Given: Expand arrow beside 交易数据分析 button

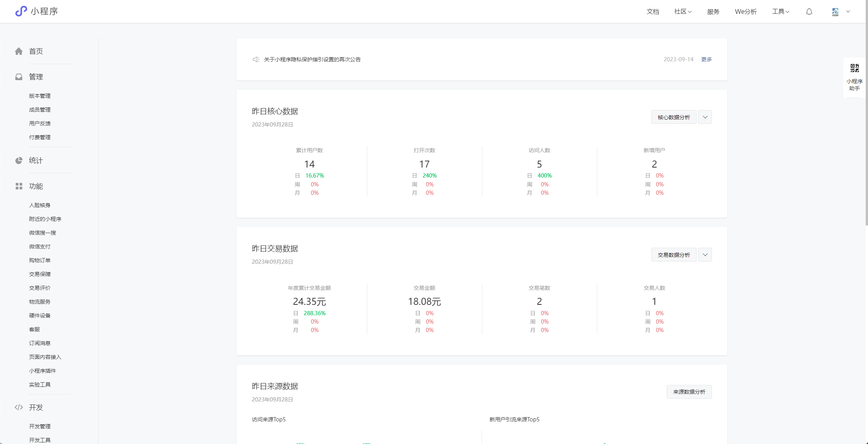Looking at the screenshot, I should [705, 255].
